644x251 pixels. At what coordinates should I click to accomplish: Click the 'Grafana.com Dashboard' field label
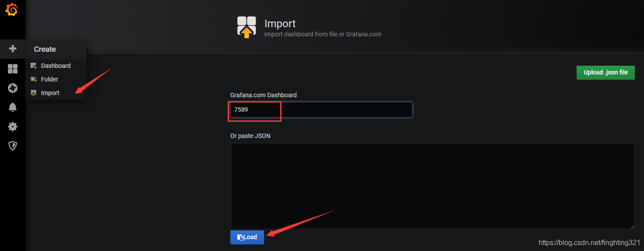pyautogui.click(x=264, y=95)
